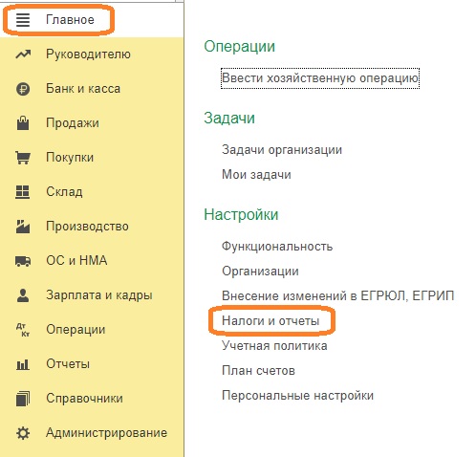Open the Главное menu section
Screen dimensions: 476x457
point(70,20)
